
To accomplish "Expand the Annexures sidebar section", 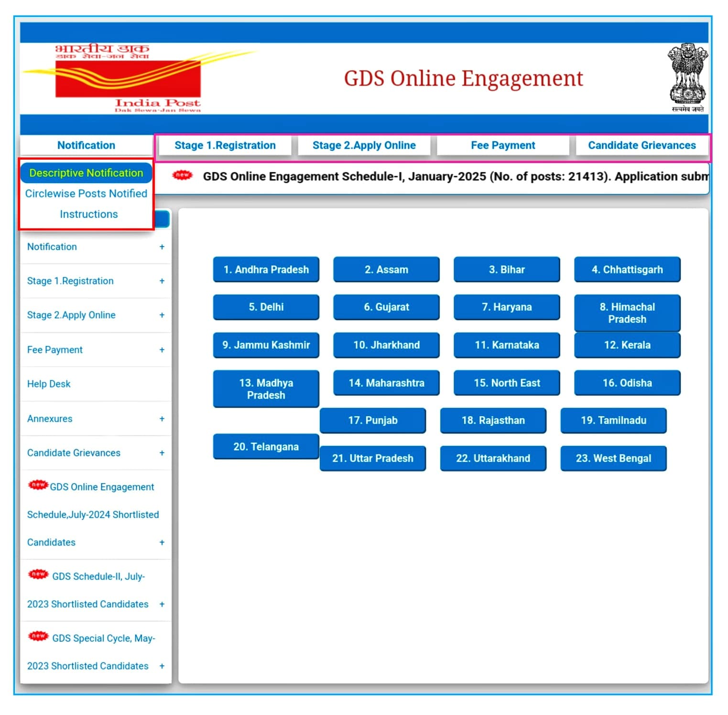I will point(162,419).
